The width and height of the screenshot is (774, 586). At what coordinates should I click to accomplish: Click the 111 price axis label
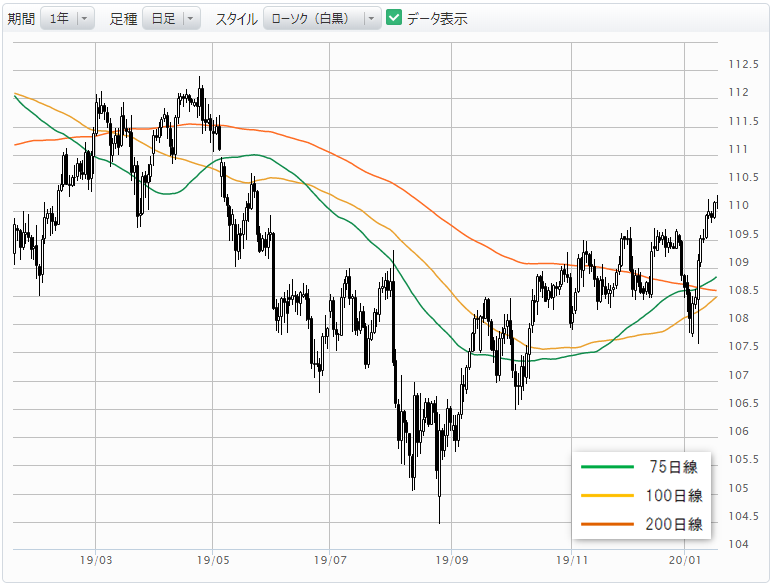(738, 149)
